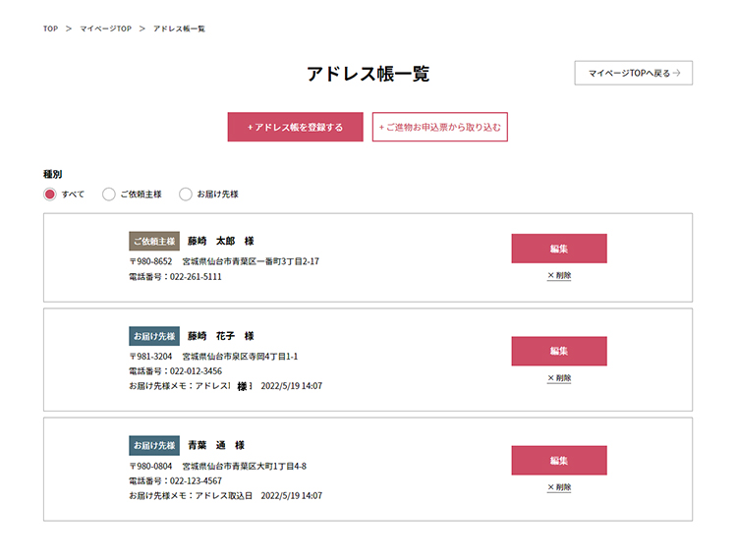Click the お届け先様 tag on 青葉 通

pyautogui.click(x=154, y=445)
